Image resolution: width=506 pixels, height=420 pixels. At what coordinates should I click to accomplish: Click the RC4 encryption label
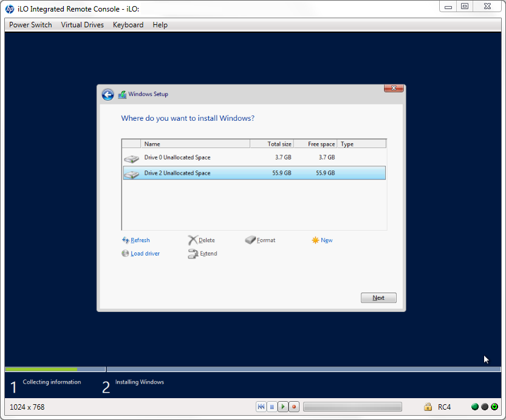point(444,407)
